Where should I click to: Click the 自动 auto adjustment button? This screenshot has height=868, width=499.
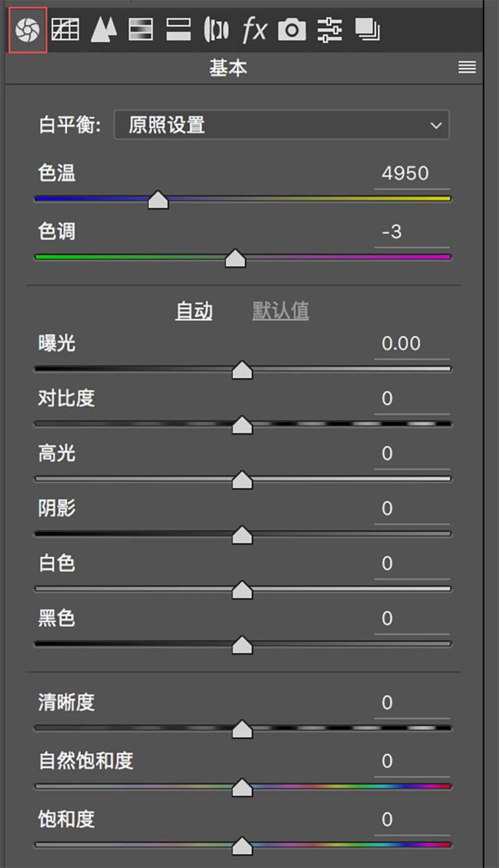(x=193, y=309)
